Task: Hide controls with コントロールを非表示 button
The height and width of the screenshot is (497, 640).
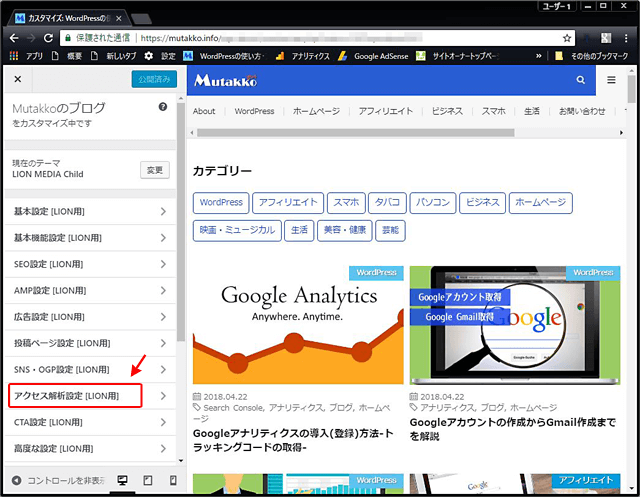Action: point(58,480)
